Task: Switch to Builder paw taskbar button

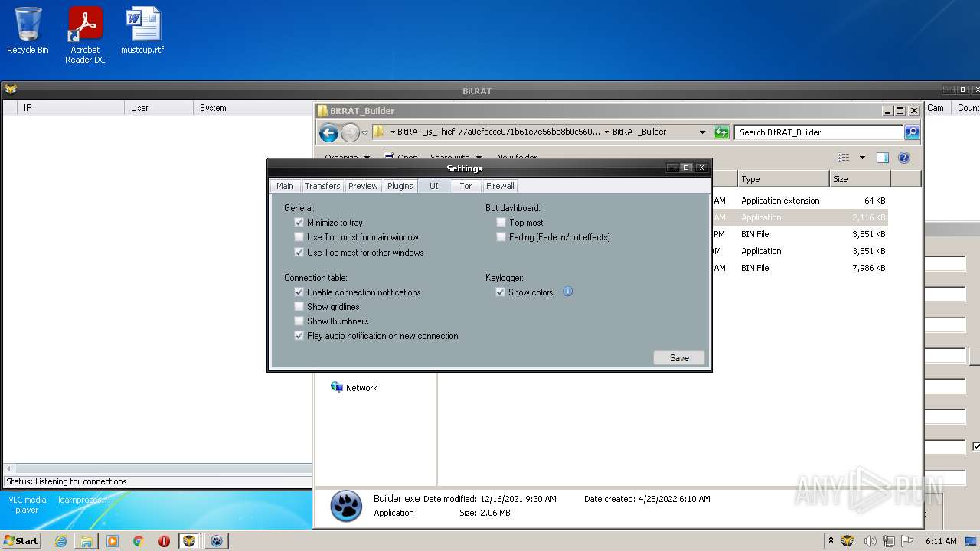Action: coord(217,541)
